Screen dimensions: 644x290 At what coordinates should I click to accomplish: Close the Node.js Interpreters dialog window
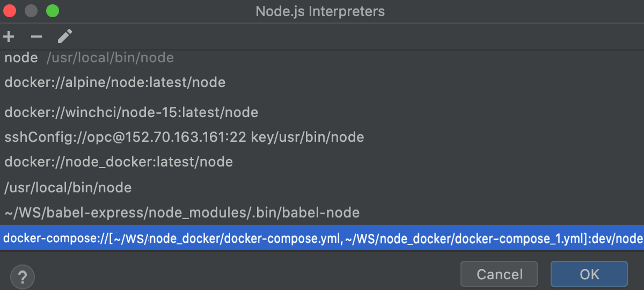click(10, 11)
